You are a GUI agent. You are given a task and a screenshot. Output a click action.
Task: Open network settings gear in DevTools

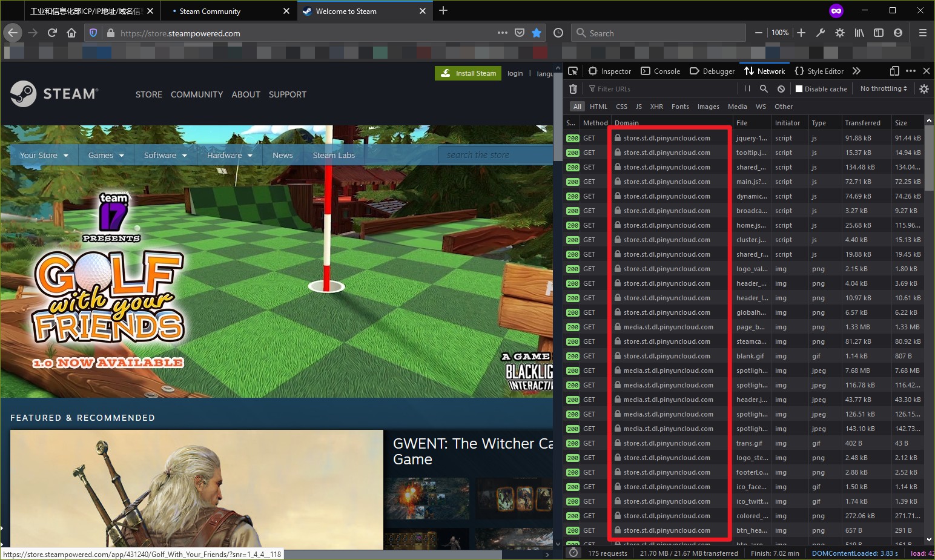923,89
